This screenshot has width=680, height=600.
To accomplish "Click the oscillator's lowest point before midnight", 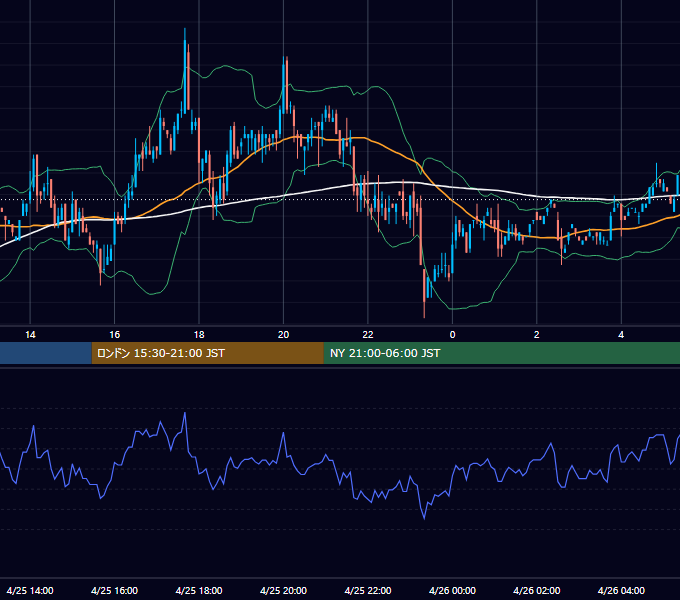I will tap(424, 518).
